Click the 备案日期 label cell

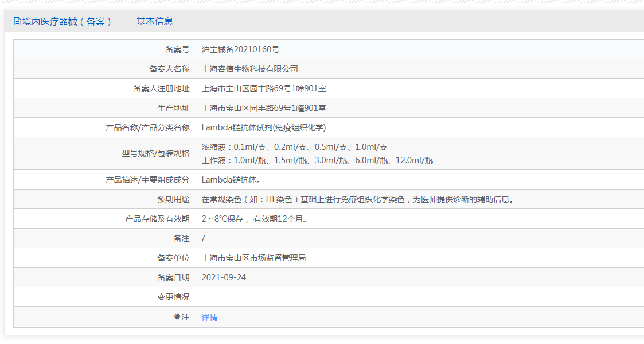point(105,277)
